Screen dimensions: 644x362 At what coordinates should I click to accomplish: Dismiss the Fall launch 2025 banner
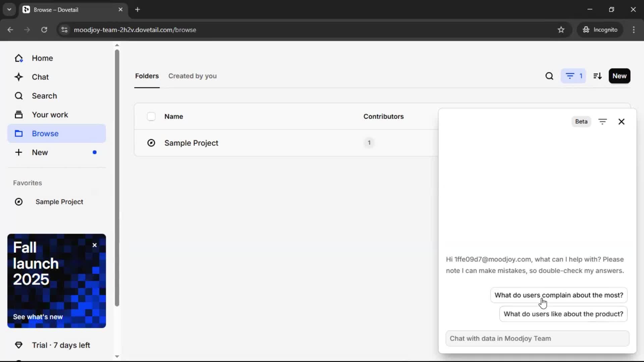(x=95, y=245)
